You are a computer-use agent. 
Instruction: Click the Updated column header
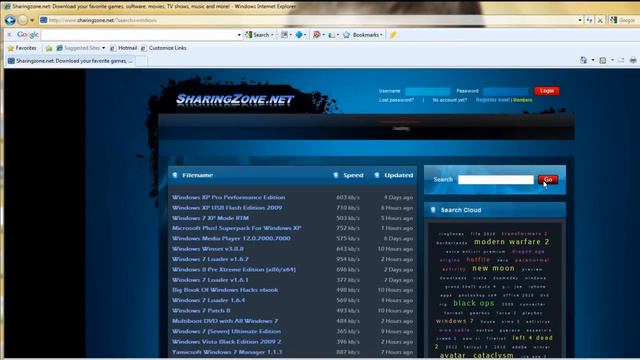(398, 175)
